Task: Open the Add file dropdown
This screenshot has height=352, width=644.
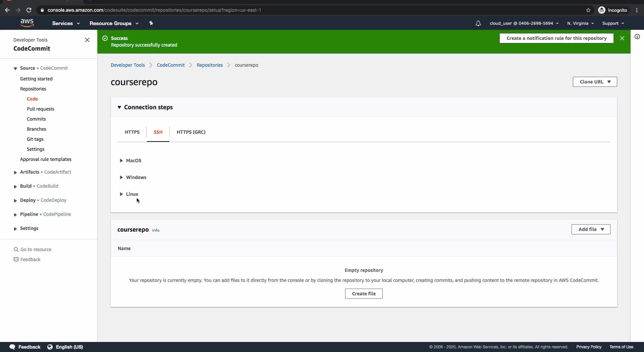Action: click(591, 229)
